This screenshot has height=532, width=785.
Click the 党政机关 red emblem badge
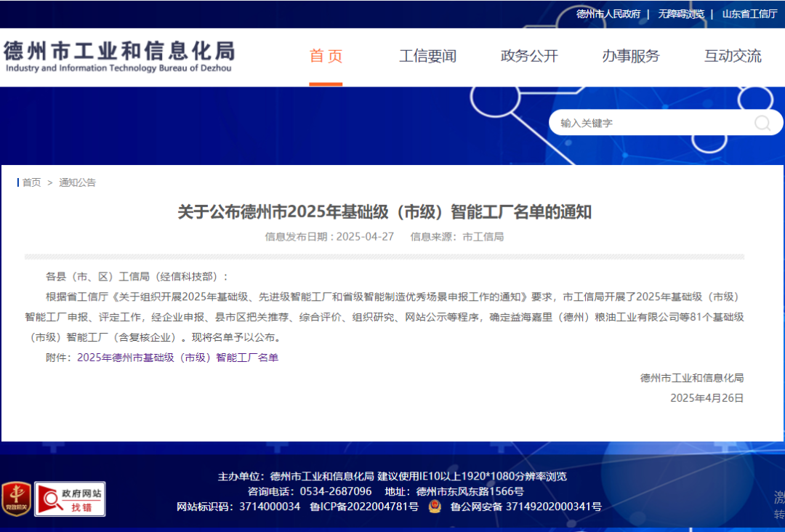17,499
